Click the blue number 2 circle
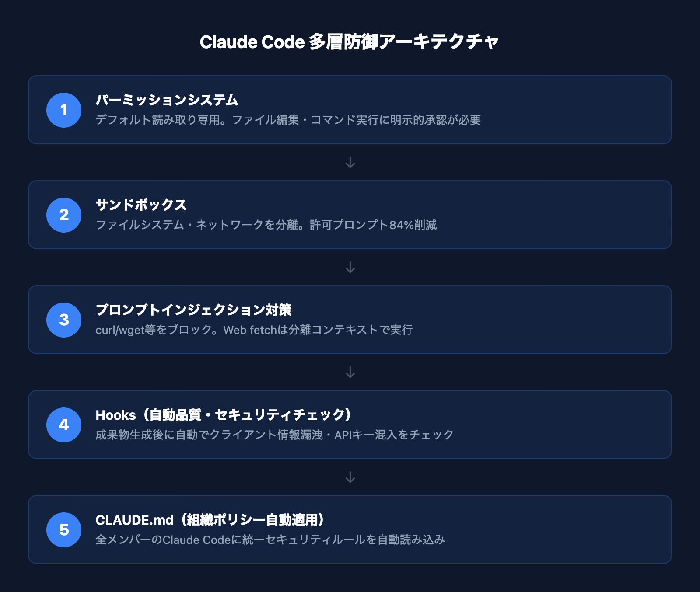The height and width of the screenshot is (592, 700). point(64,215)
